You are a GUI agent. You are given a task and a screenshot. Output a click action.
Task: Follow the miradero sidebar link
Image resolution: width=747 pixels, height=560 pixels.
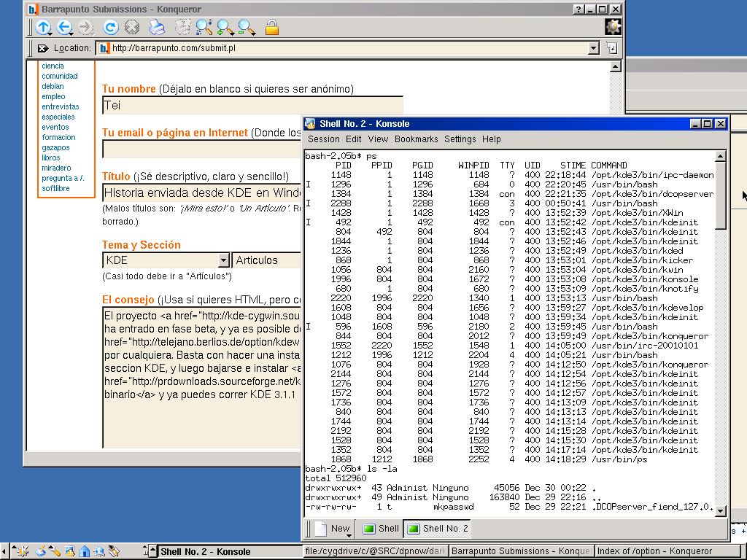coord(56,168)
